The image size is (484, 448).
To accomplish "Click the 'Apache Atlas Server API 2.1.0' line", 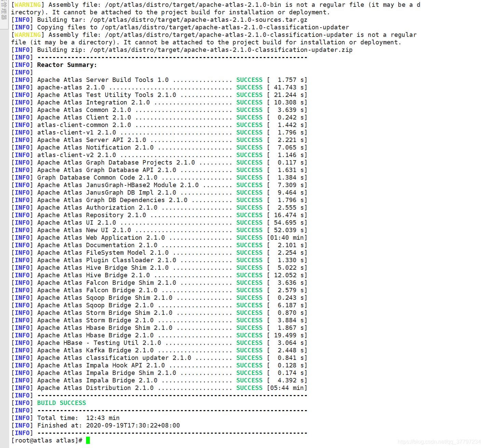I will (x=159, y=140).
